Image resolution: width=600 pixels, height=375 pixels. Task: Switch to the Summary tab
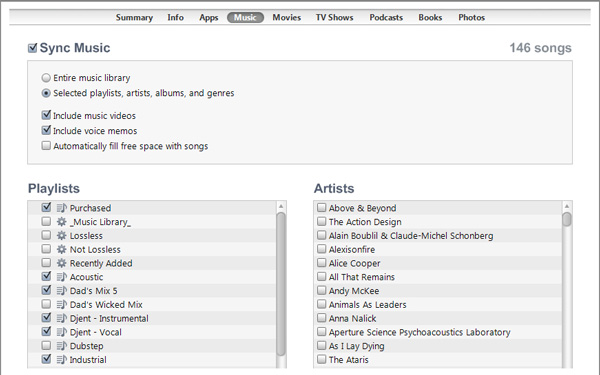pyautogui.click(x=134, y=18)
